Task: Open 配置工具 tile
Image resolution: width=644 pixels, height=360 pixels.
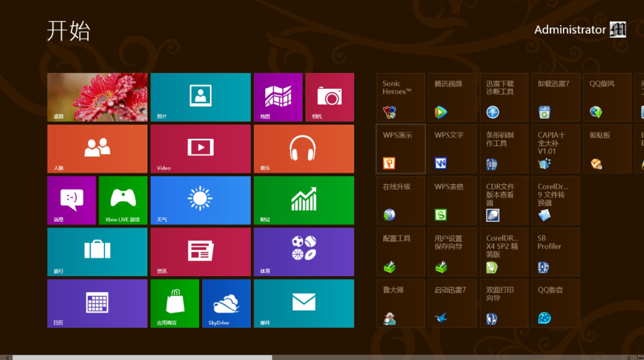Action: (401, 252)
